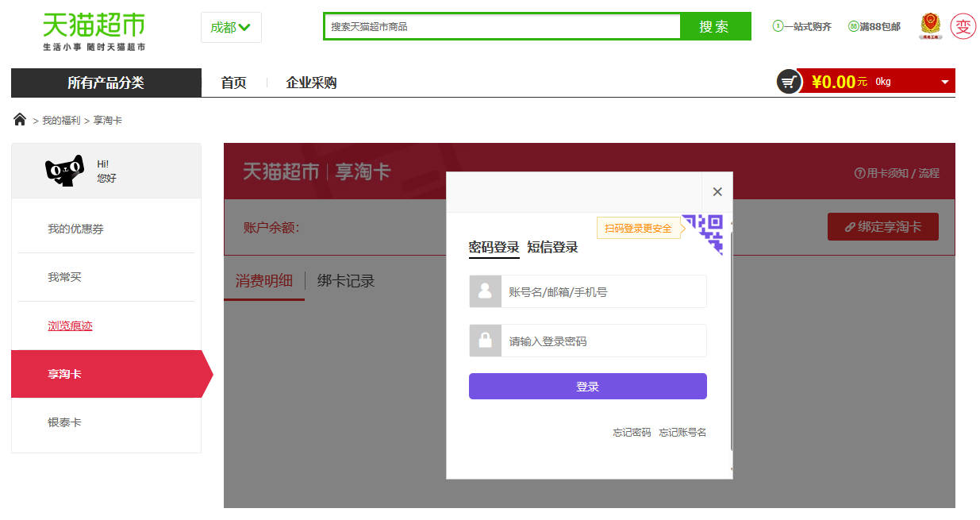The width and height of the screenshot is (980, 520).
Task: Click the 忘记密码 link
Action: pos(632,433)
